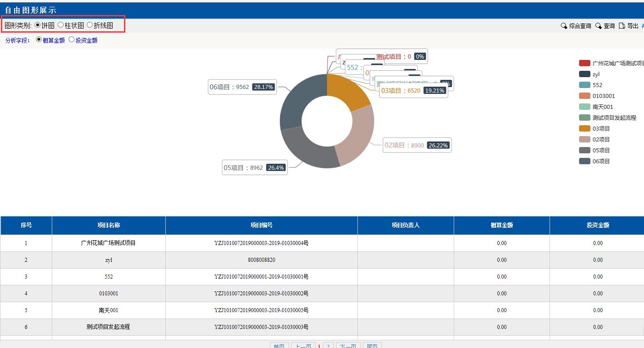Click the 02项目 pie chart label
644x348 pixels.
click(x=417, y=145)
